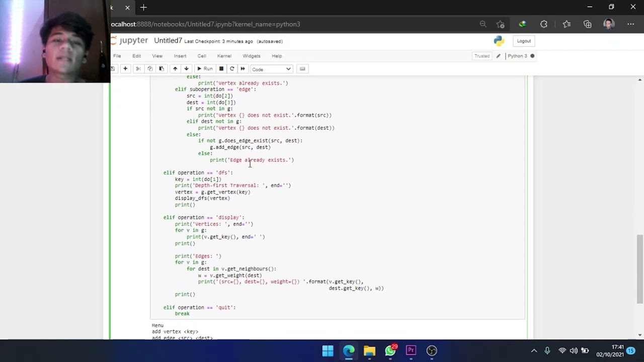644x362 pixels.
Task: Open the Cell menu
Action: pyautogui.click(x=201, y=56)
